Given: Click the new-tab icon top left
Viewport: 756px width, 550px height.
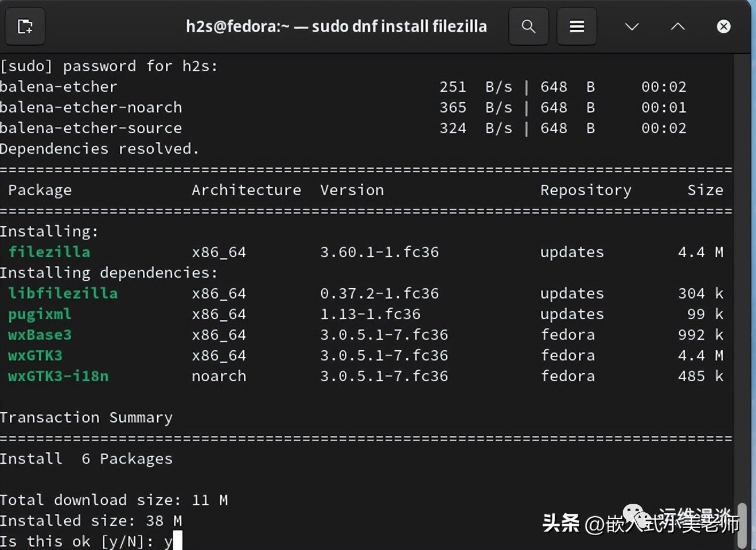Looking at the screenshot, I should coord(25,26).
